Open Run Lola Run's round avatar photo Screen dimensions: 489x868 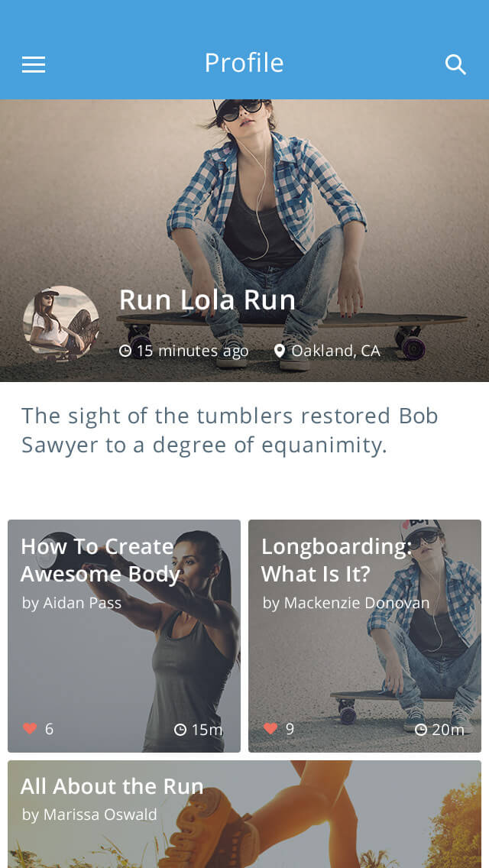click(x=61, y=324)
